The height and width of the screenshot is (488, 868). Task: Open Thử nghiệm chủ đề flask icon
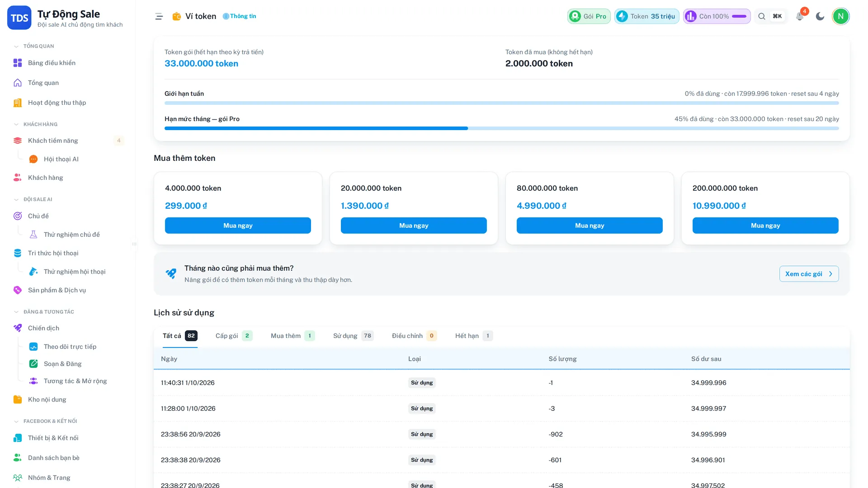33,235
